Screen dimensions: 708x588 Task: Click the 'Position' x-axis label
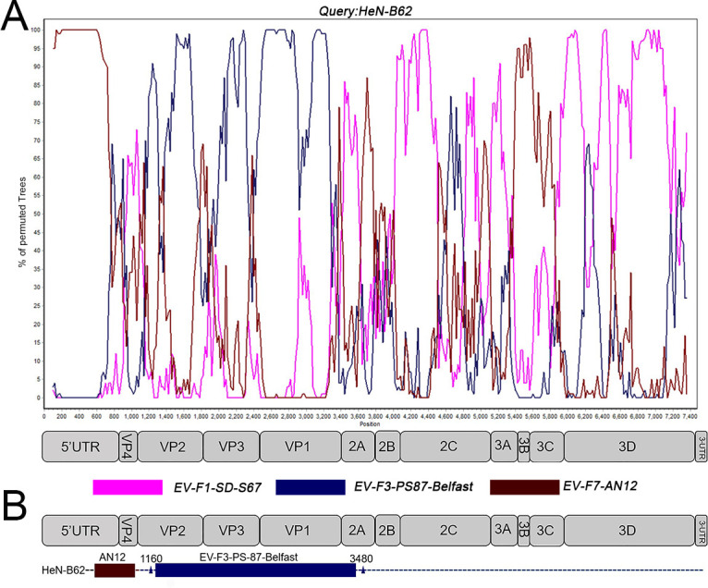[x=370, y=424]
